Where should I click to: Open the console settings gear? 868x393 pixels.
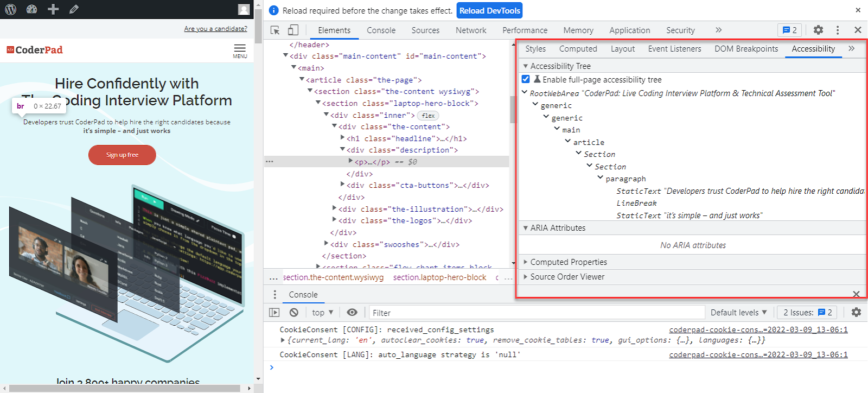coord(856,313)
